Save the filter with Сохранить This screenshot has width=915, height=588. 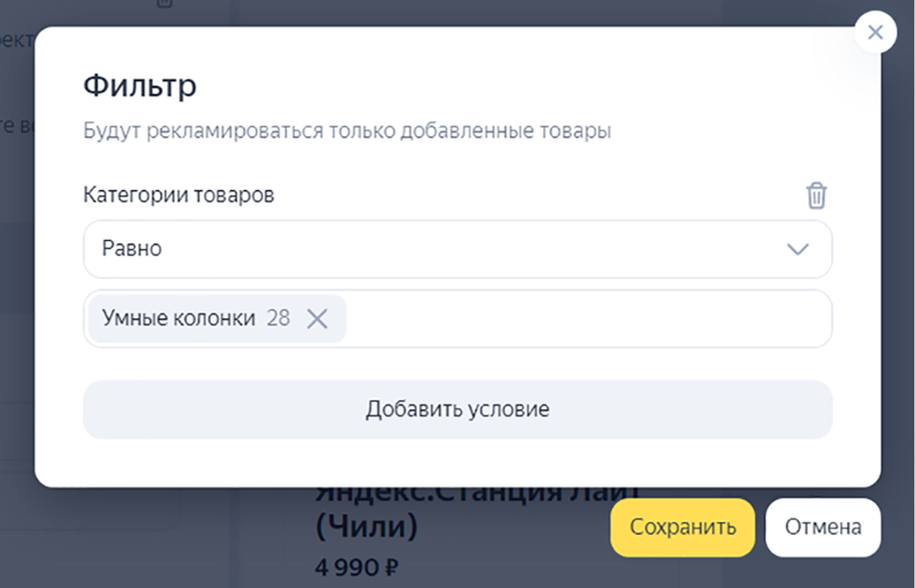(x=682, y=527)
